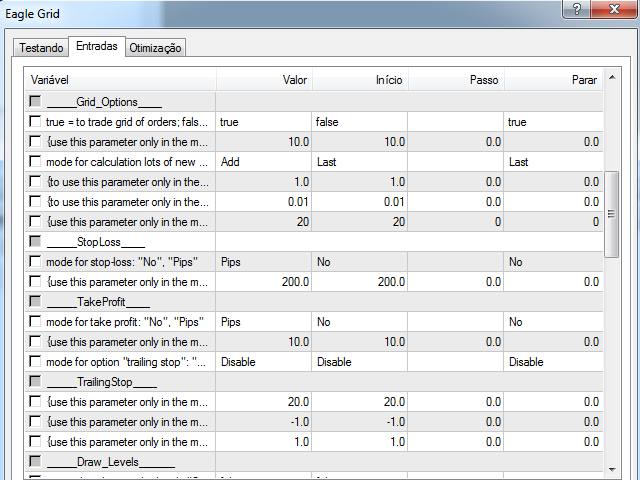
Task: Click the scrollbar up arrow
Action: pyautogui.click(x=612, y=78)
